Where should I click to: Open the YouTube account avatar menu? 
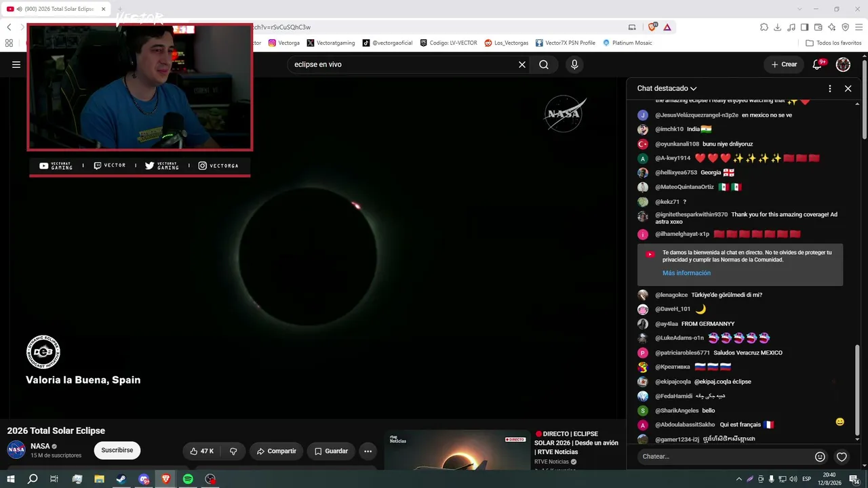(x=843, y=64)
